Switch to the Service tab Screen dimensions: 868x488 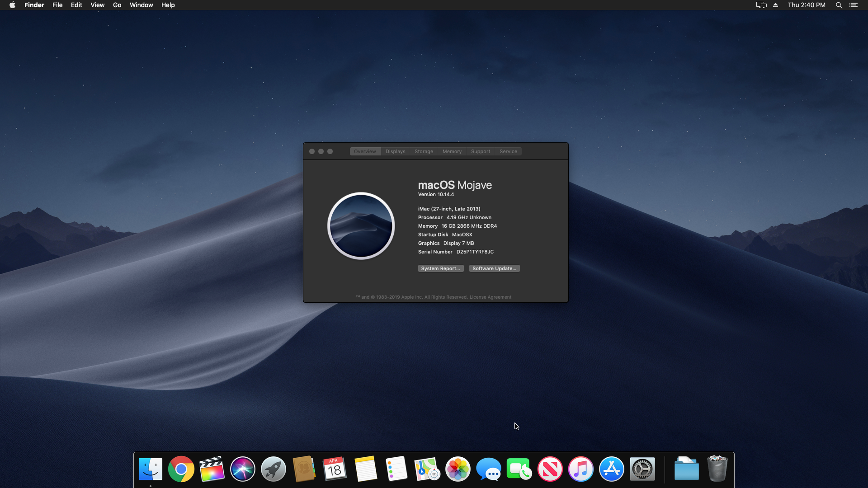tap(508, 151)
